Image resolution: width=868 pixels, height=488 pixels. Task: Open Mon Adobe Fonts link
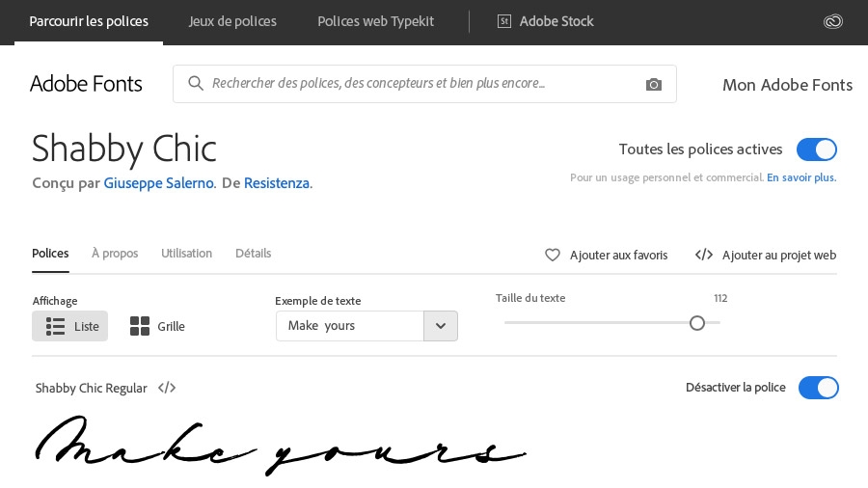(787, 85)
